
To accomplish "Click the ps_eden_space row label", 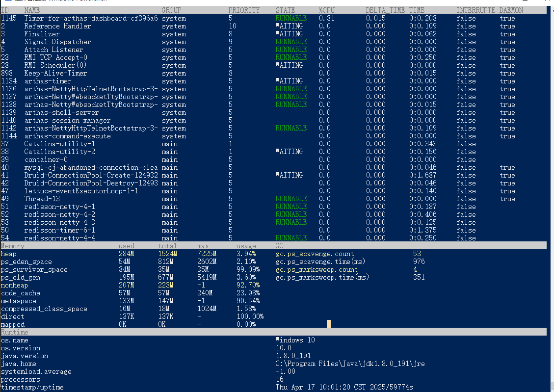I will (26, 261).
